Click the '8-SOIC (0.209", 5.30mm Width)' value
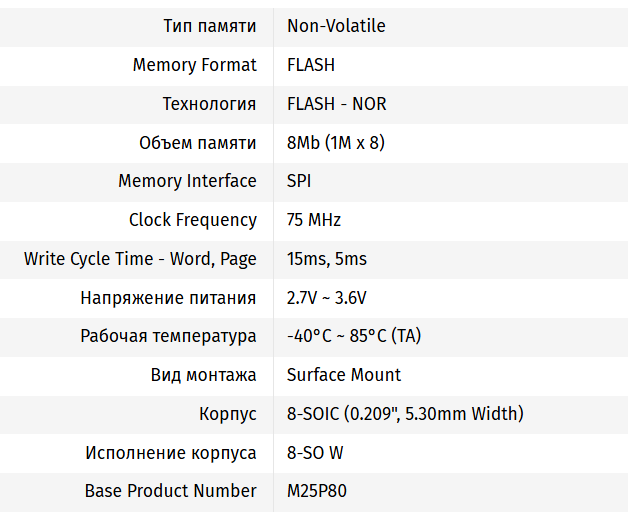Viewport: 628px width, 515px height. point(405,414)
